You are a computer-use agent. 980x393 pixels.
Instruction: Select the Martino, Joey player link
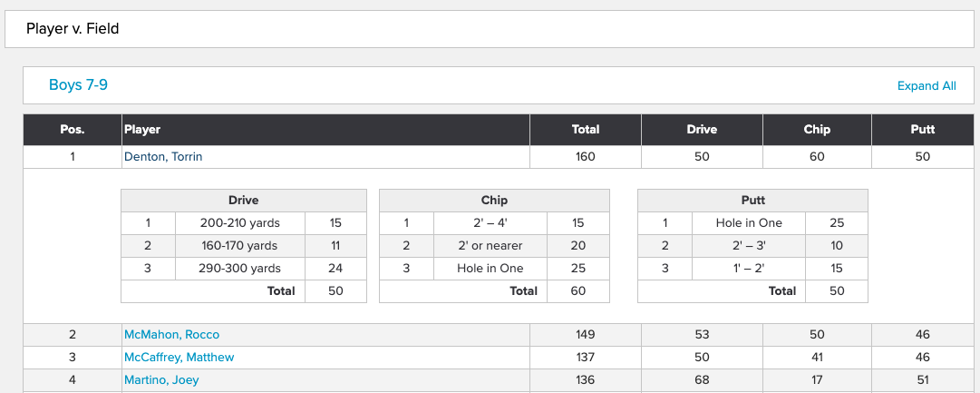[161, 380]
